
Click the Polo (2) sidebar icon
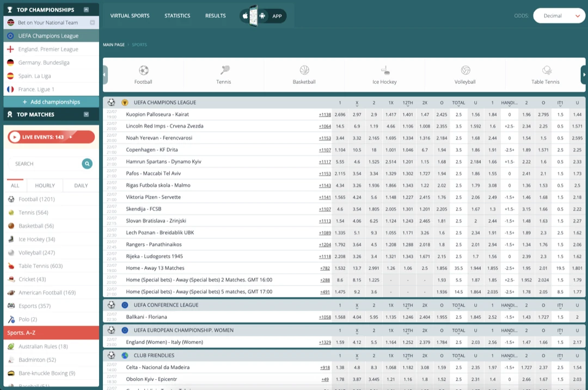tap(11, 319)
